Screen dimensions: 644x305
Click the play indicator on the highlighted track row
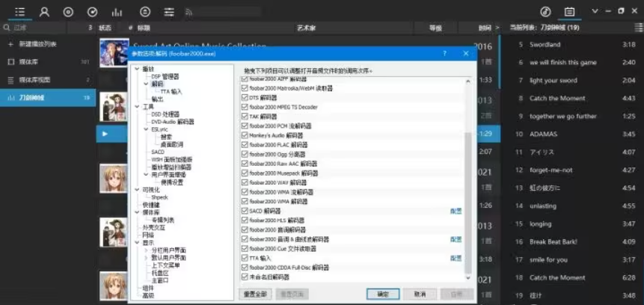105,134
